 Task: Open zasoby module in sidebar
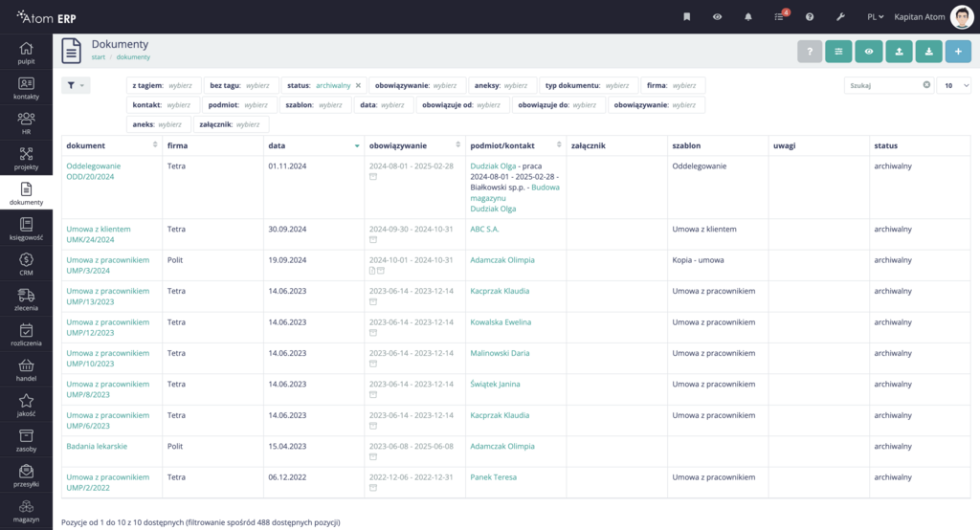pos(26,440)
